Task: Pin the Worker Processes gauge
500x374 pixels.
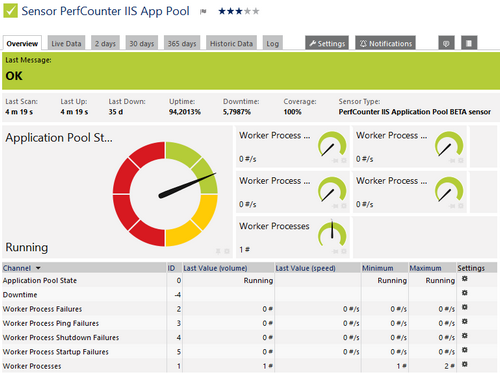Action: coord(335,251)
